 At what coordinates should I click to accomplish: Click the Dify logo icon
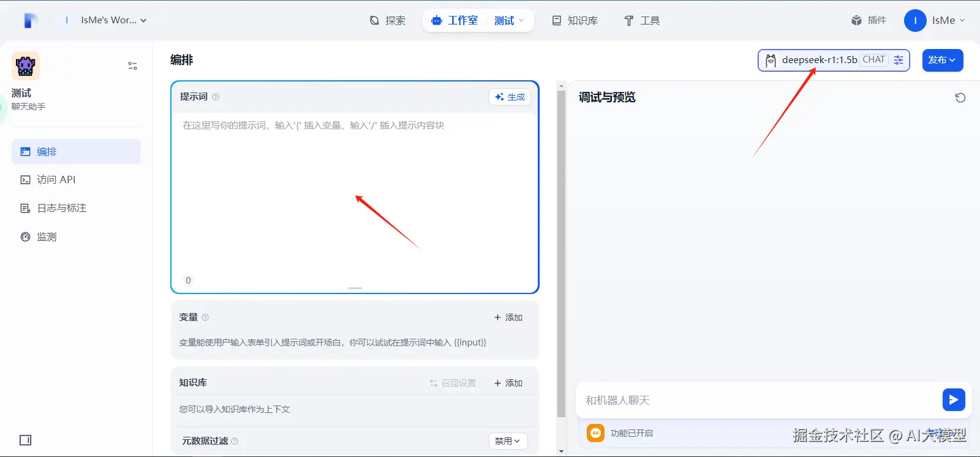click(x=31, y=20)
